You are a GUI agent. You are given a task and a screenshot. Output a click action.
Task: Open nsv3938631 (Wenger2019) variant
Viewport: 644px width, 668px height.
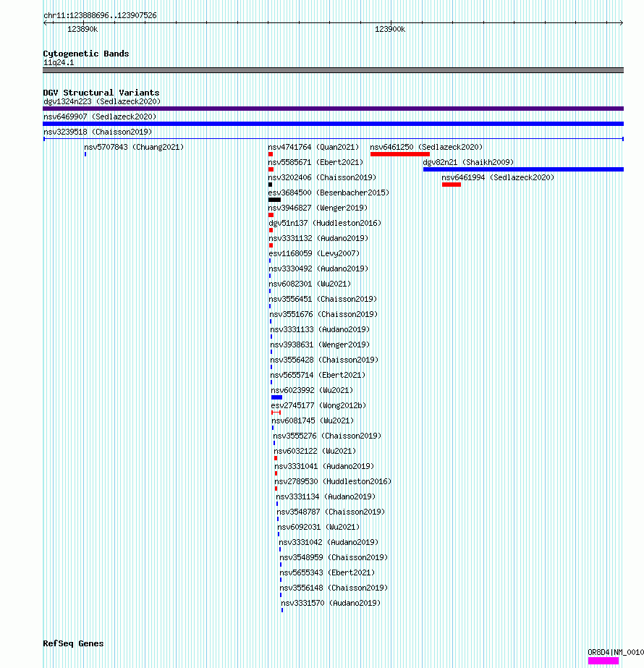pyautogui.click(x=321, y=344)
